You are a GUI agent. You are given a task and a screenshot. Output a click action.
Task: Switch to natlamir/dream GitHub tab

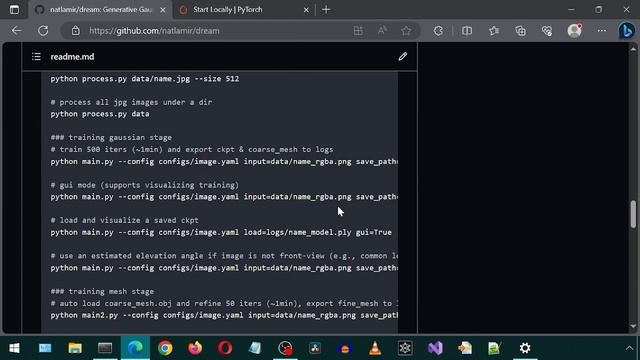(100, 9)
